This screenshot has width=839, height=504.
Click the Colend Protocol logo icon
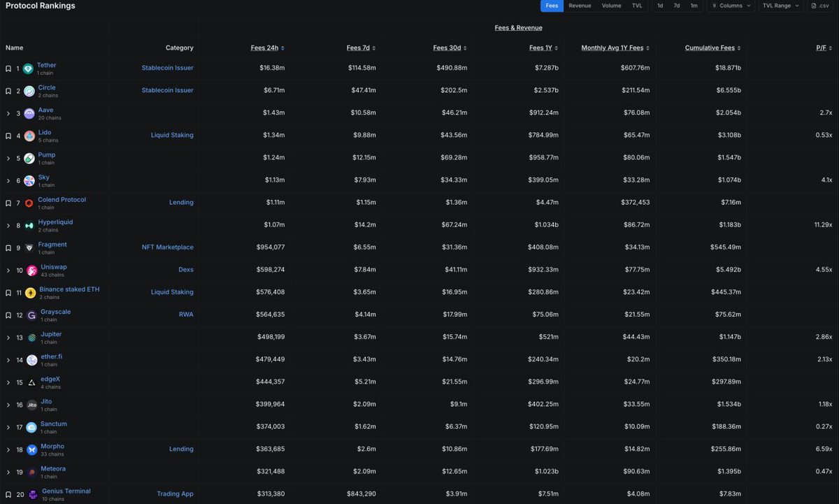[29, 203]
